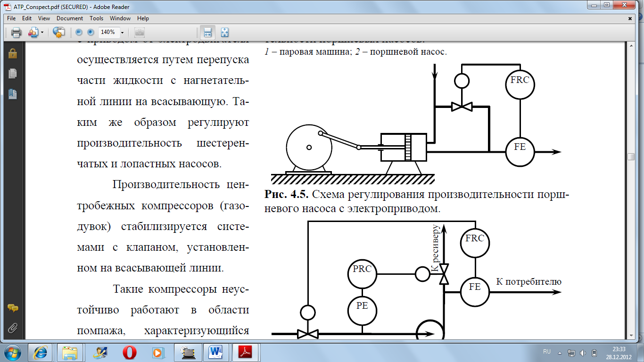The height and width of the screenshot is (362, 644).
Task: Click the network tray icon
Action: pos(572,353)
